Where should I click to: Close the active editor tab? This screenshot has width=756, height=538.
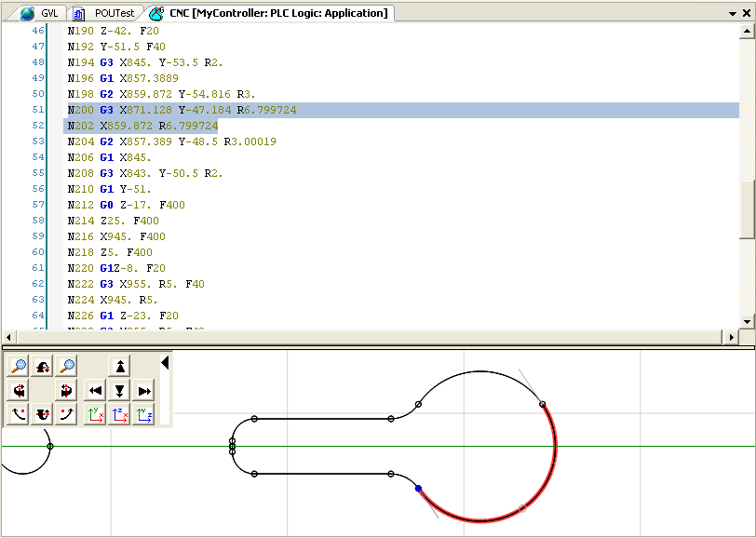(746, 14)
